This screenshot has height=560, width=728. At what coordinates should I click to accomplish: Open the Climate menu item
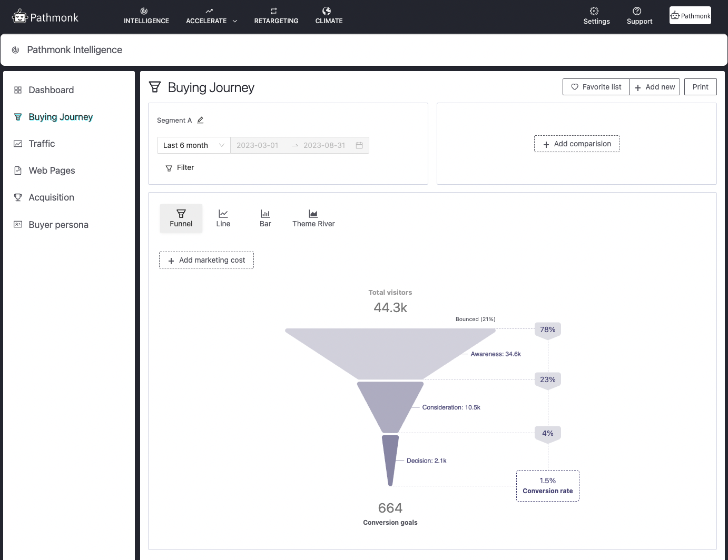coord(328,16)
